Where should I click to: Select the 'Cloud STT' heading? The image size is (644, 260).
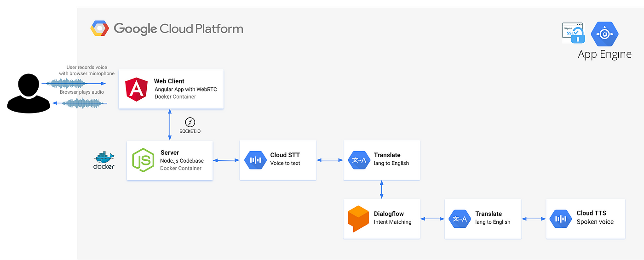[x=285, y=155]
